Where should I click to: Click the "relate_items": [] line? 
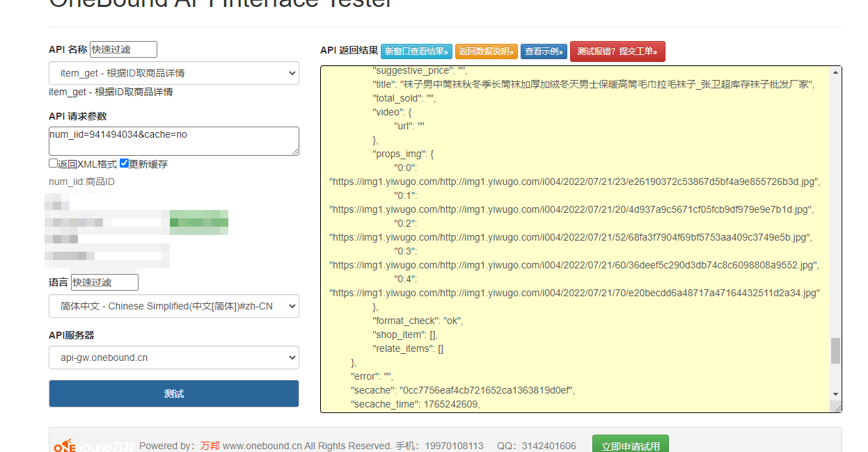[x=408, y=348]
